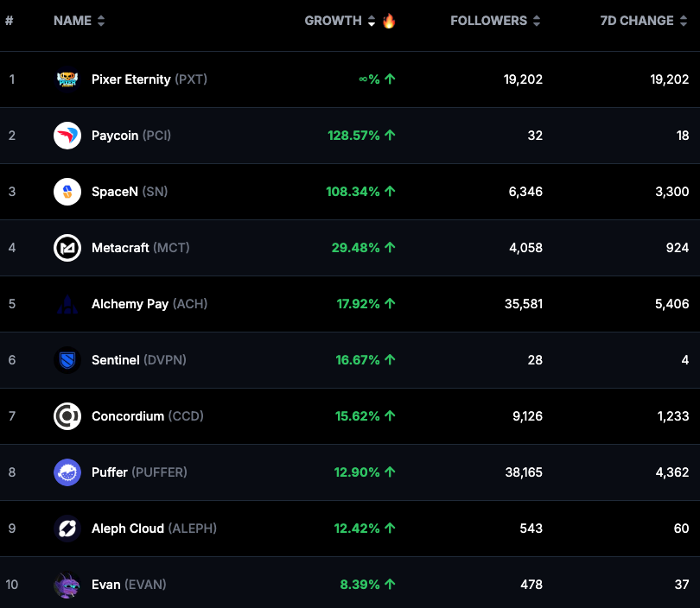Open Metacraft (MCT) project link

141,248
